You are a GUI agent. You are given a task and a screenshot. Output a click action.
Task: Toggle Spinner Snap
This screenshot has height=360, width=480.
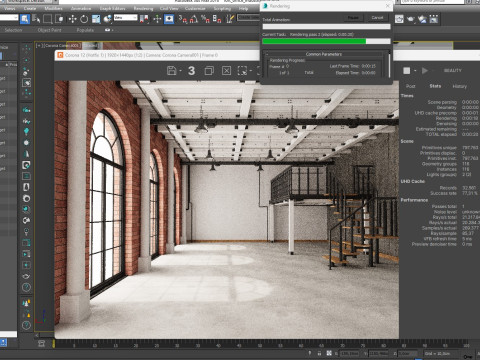217,19
